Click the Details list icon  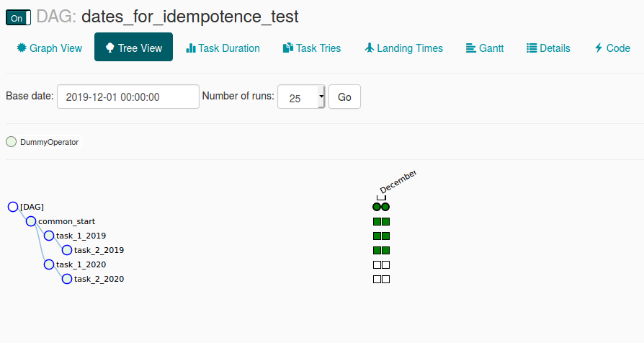[x=532, y=48]
